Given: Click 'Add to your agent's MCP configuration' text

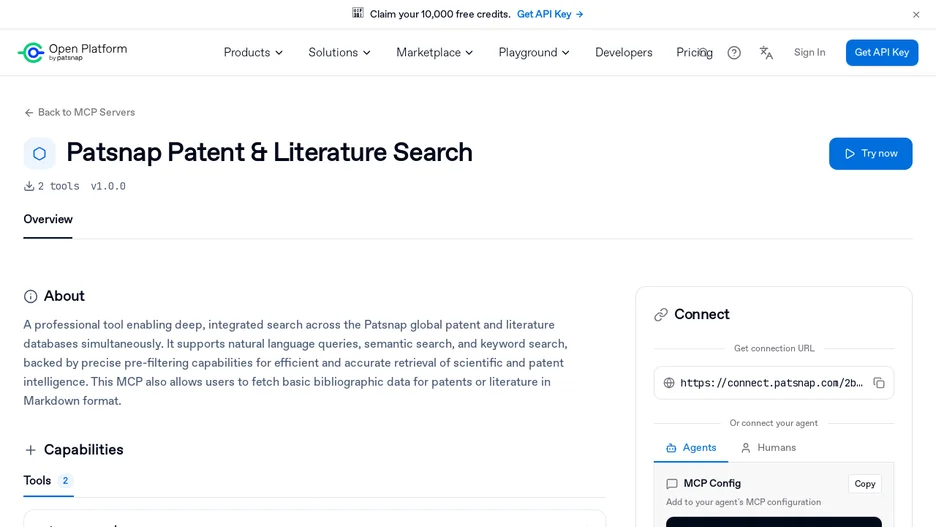Looking at the screenshot, I should (x=743, y=502).
